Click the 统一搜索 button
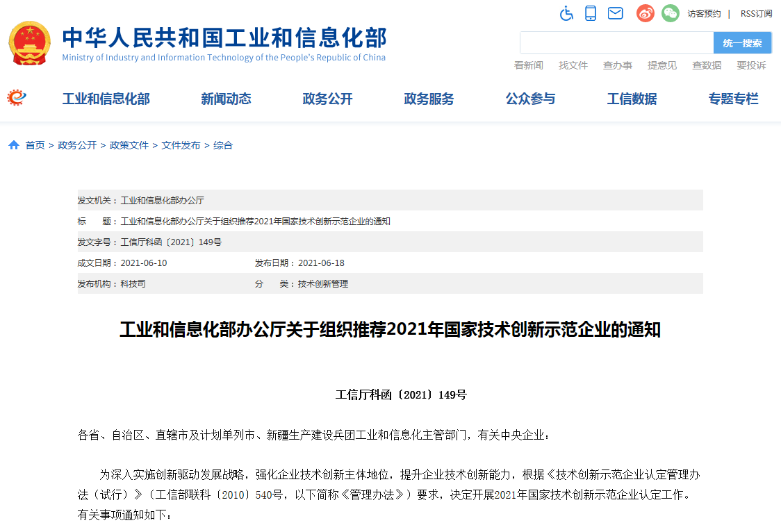This screenshot has width=781, height=532. [x=742, y=43]
